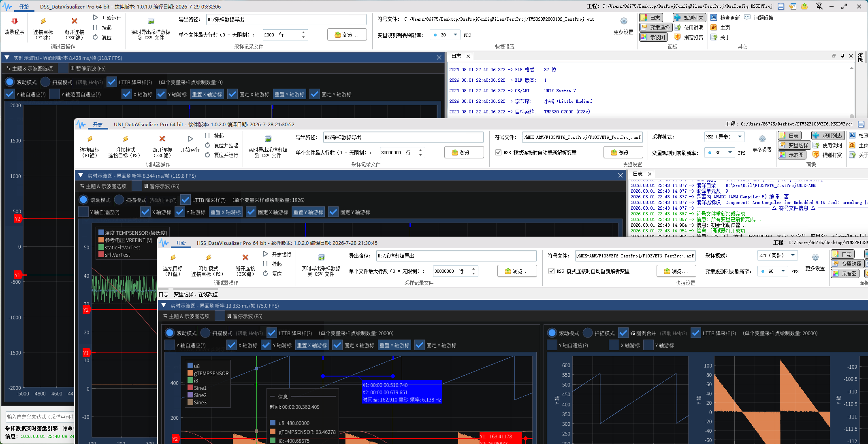The image size is (868, 444).
Task: Toggle HSS 模式连接时自动重新解析变量 in UNI window
Action: pyautogui.click(x=499, y=153)
